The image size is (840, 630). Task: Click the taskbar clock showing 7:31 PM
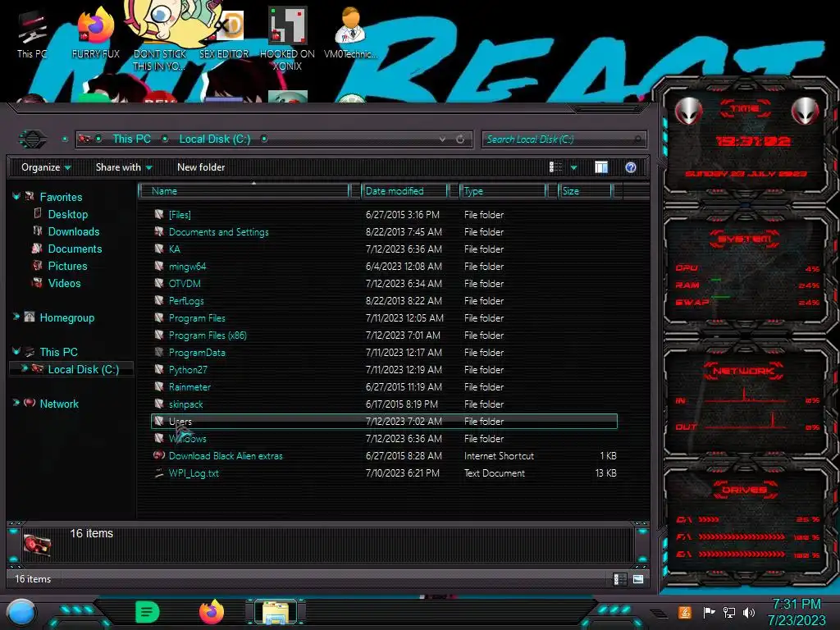coord(797,612)
